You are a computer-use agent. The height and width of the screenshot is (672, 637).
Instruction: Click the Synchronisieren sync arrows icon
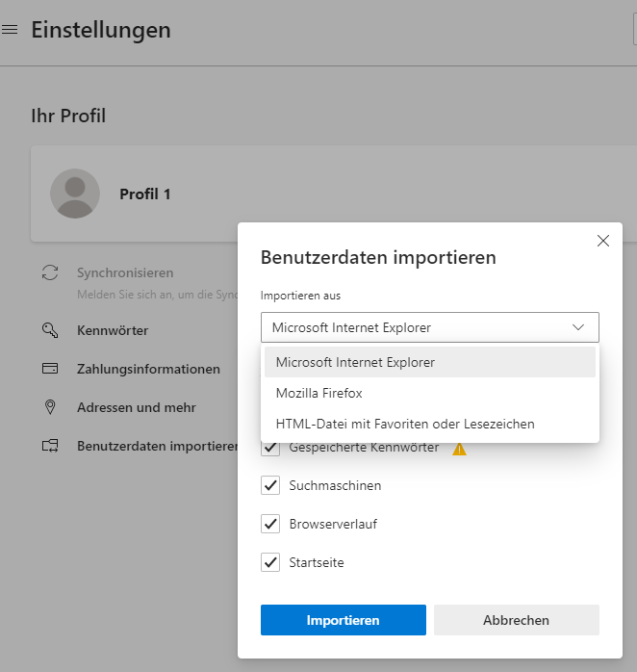pyautogui.click(x=51, y=273)
